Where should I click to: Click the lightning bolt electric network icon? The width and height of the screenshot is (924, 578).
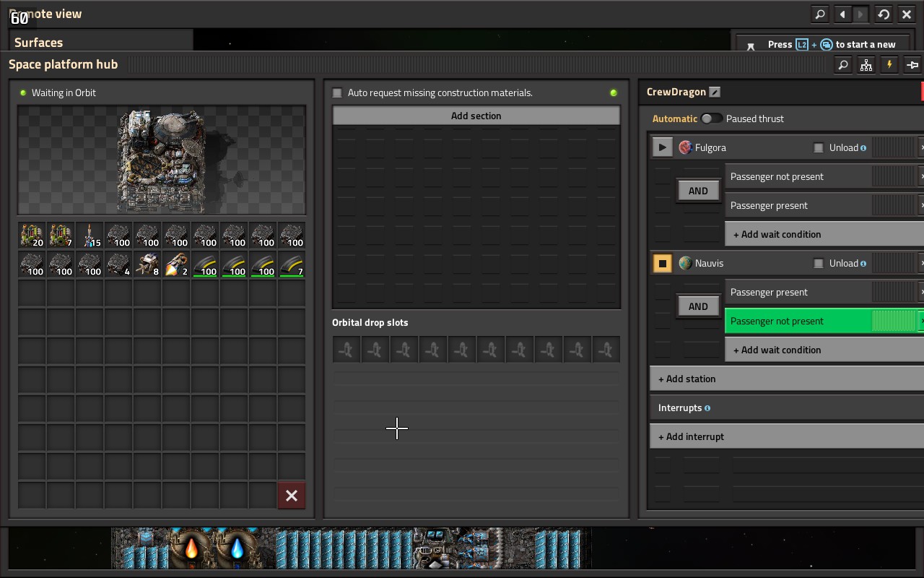[x=889, y=65]
